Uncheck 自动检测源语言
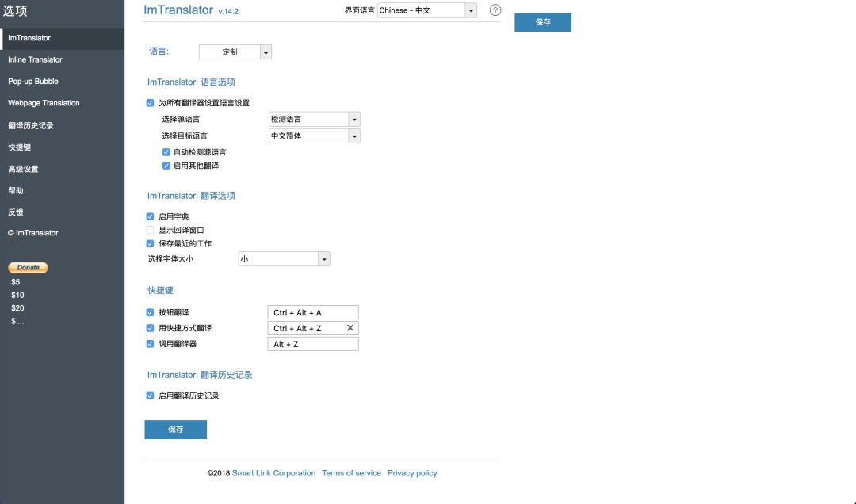This screenshot has height=504, width=856. coord(166,152)
